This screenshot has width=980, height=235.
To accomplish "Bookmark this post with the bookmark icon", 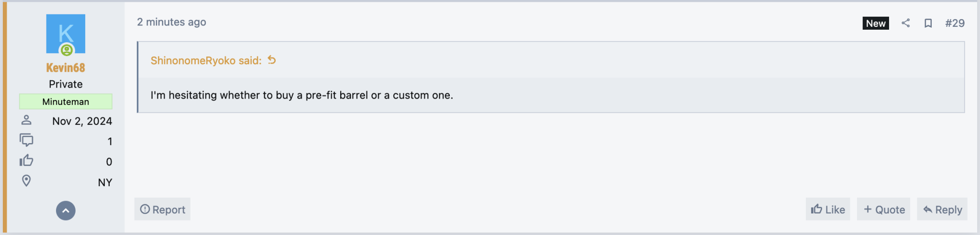I will (928, 23).
